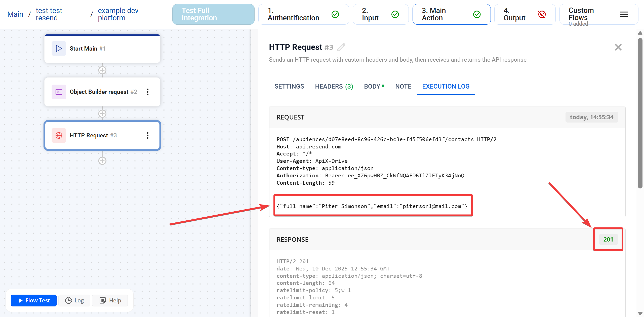Image resolution: width=644 pixels, height=317 pixels.
Task: Switch to the HEADERS (3) tab
Action: 334,86
